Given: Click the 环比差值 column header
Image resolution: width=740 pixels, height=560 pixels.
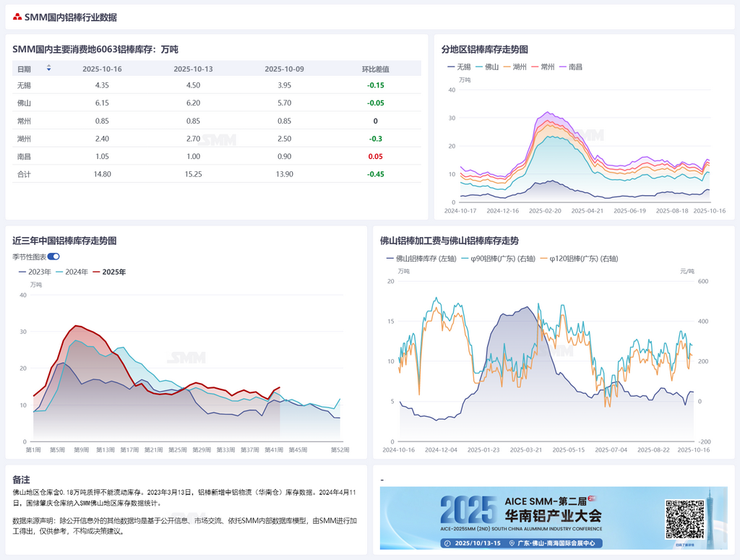Looking at the screenshot, I should click(x=375, y=69).
